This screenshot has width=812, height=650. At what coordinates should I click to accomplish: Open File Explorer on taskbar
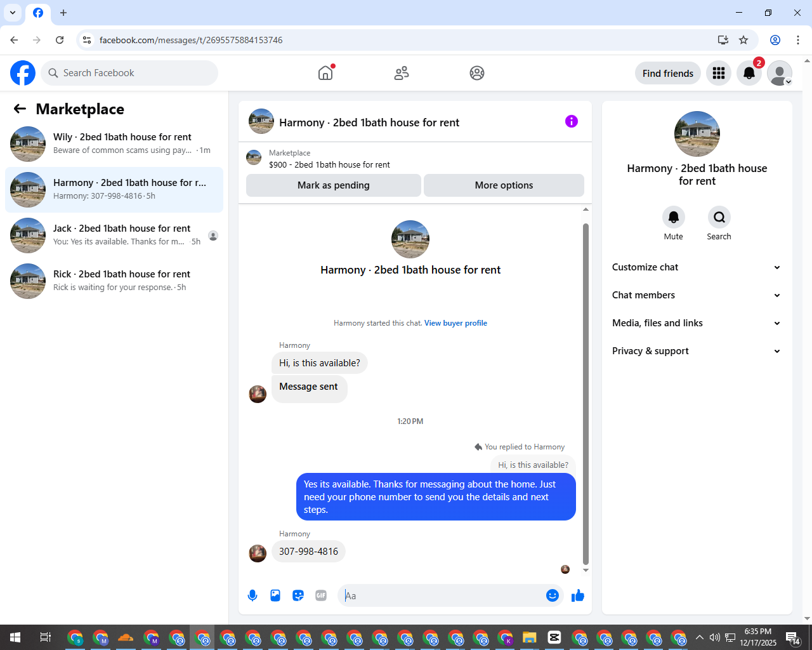click(x=529, y=637)
